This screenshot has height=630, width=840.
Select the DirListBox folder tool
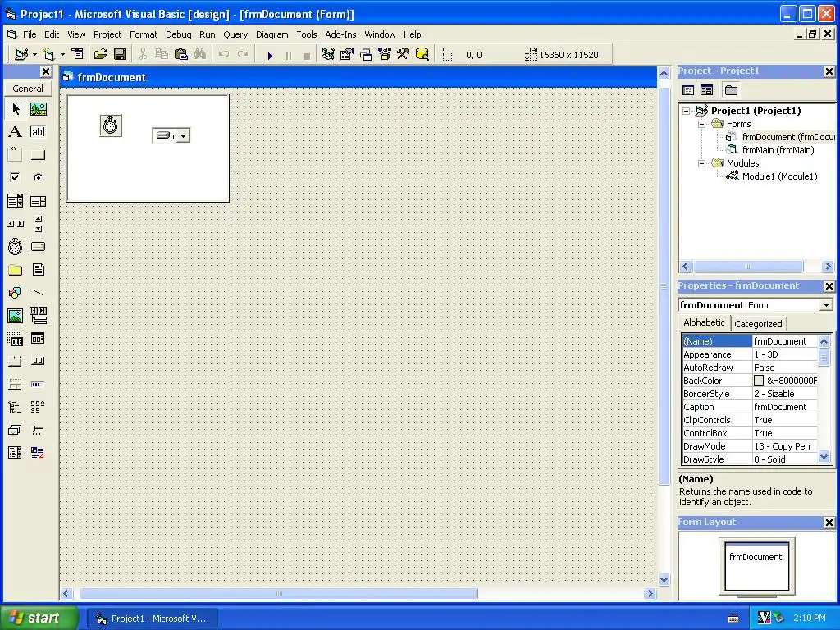16,269
